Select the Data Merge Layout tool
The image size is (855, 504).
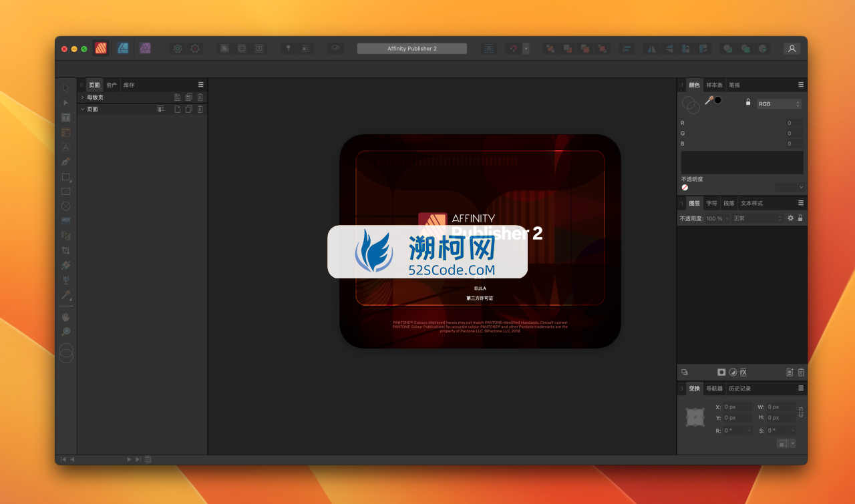click(x=65, y=236)
